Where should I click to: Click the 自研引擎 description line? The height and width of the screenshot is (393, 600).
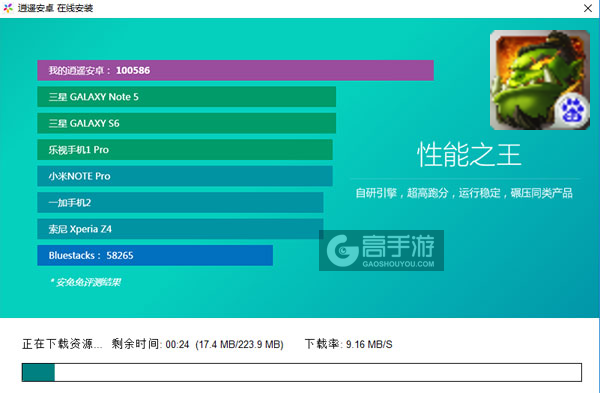tap(464, 193)
